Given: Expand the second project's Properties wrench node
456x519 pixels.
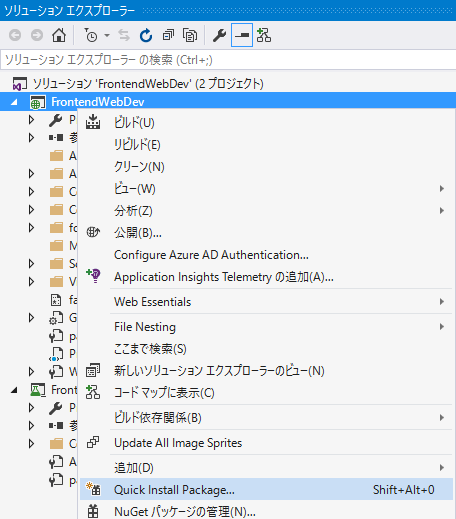Looking at the screenshot, I should click(31, 408).
